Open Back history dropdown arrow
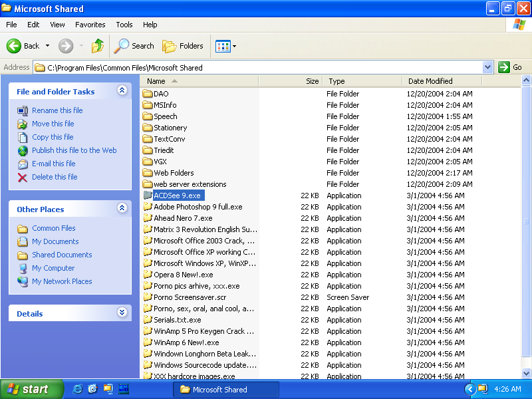The height and width of the screenshot is (399, 532). [47, 46]
